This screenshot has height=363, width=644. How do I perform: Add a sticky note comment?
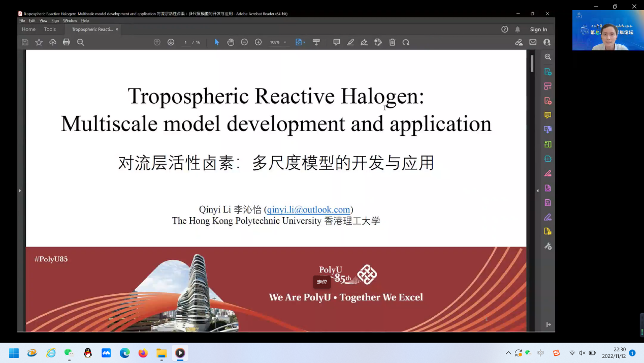point(336,42)
